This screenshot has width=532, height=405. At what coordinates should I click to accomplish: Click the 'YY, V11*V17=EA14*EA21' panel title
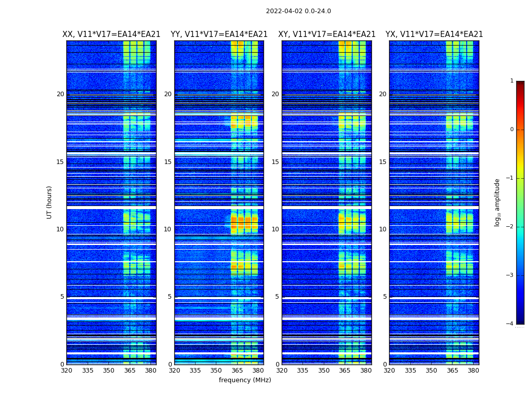pyautogui.click(x=219, y=34)
